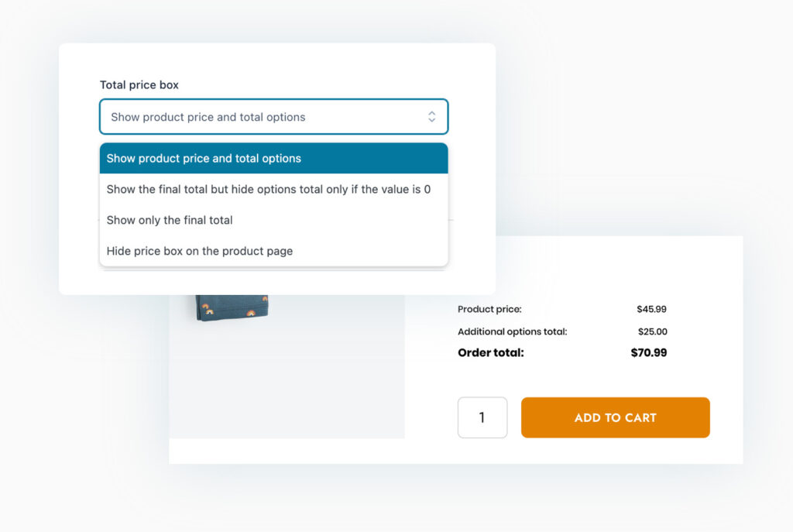
Task: Click the bold "Order total:" label
Action: tap(490, 353)
